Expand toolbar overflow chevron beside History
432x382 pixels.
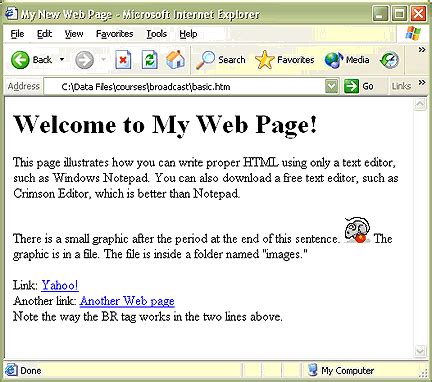[x=422, y=50]
